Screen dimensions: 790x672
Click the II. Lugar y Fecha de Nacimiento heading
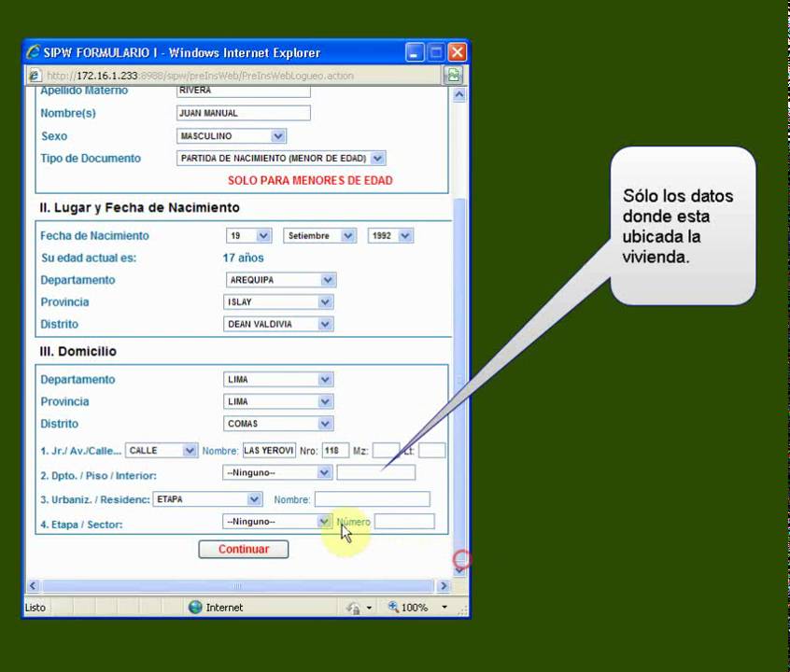(139, 207)
